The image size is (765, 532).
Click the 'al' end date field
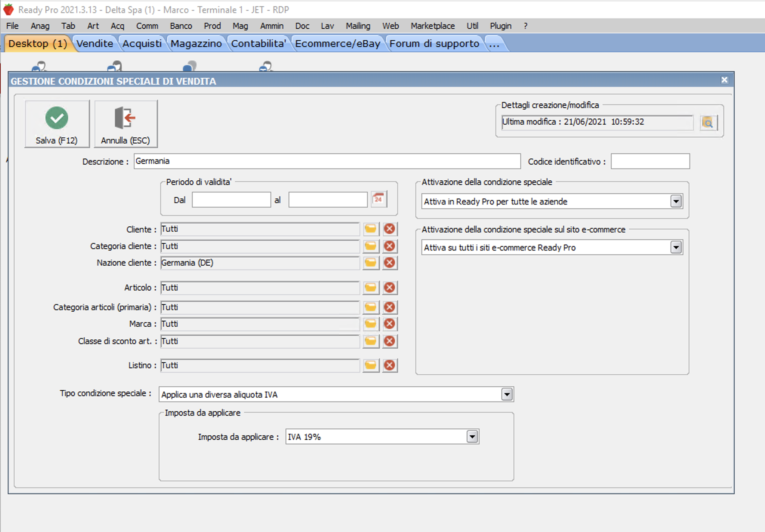[x=328, y=200]
